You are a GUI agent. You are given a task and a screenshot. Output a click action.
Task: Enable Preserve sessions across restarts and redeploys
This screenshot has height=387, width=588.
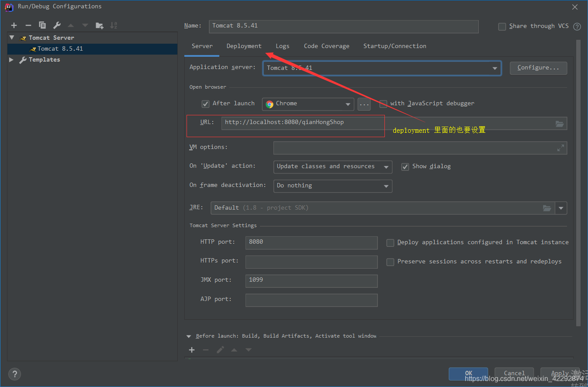pyautogui.click(x=390, y=262)
